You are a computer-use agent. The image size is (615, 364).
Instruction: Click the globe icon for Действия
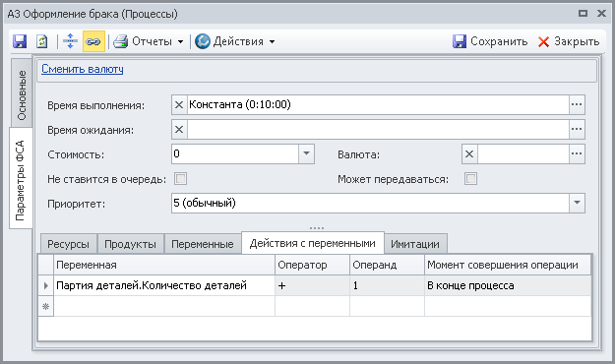(x=203, y=41)
